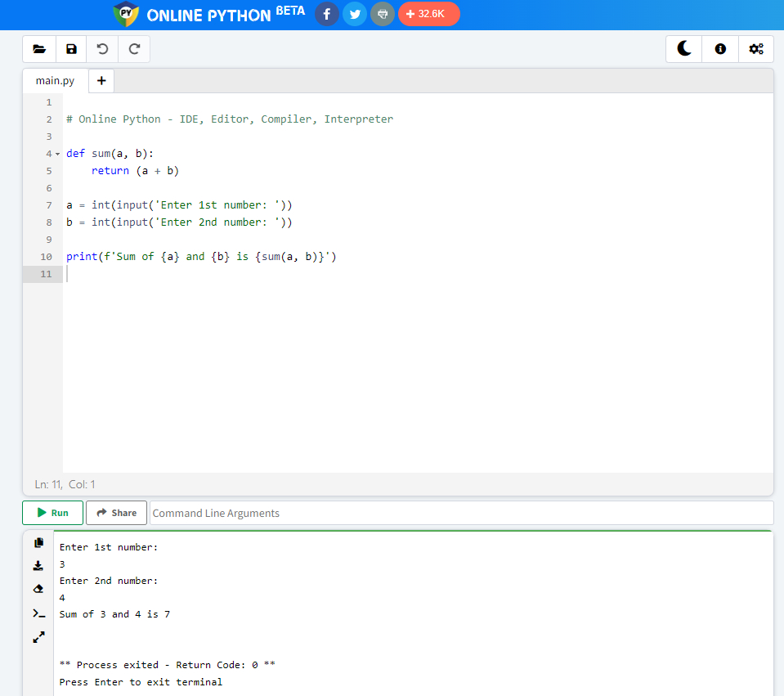Clear terminal with eraser icon

click(x=38, y=589)
